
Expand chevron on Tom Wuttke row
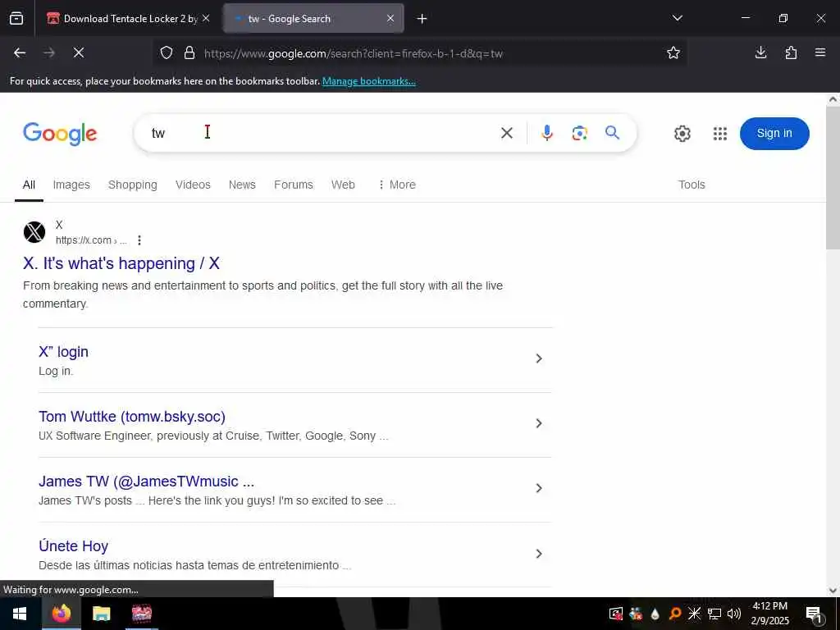539,423
